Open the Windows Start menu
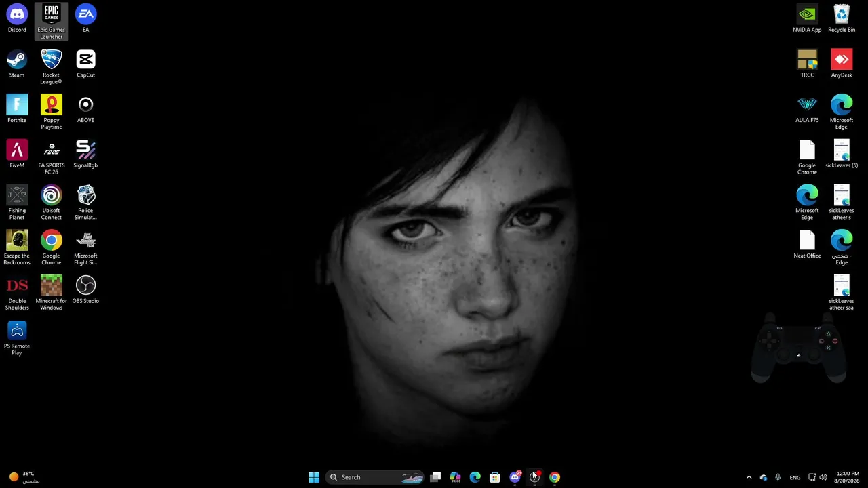Screen dimensions: 868x488 [314, 477]
